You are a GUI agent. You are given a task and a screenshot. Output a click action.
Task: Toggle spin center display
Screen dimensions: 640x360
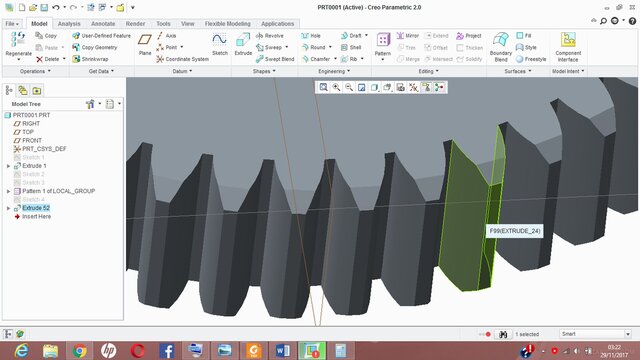[x=439, y=87]
